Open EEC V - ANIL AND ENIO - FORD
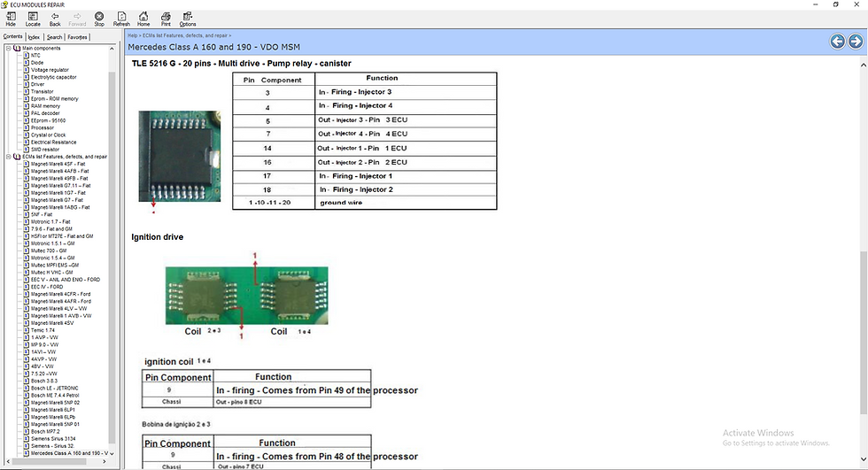The image size is (868, 470). pyautogui.click(x=66, y=279)
